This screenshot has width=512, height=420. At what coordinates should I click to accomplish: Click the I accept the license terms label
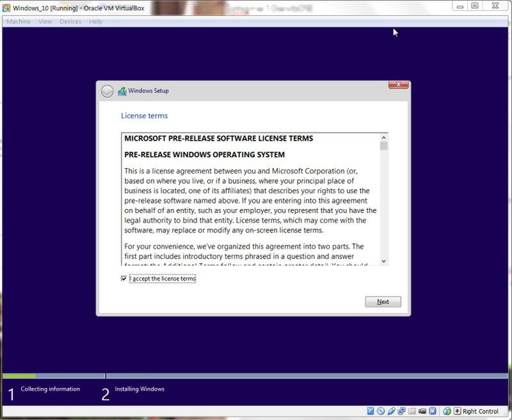[163, 279]
